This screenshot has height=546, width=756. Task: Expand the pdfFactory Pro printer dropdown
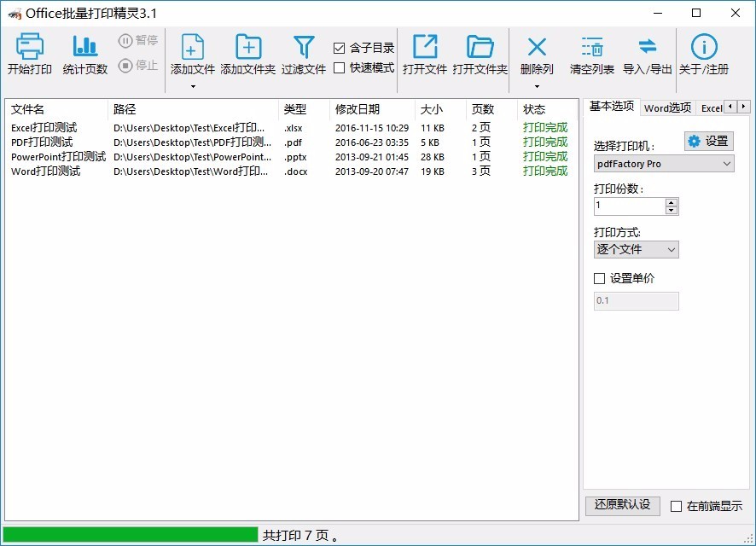(x=664, y=164)
